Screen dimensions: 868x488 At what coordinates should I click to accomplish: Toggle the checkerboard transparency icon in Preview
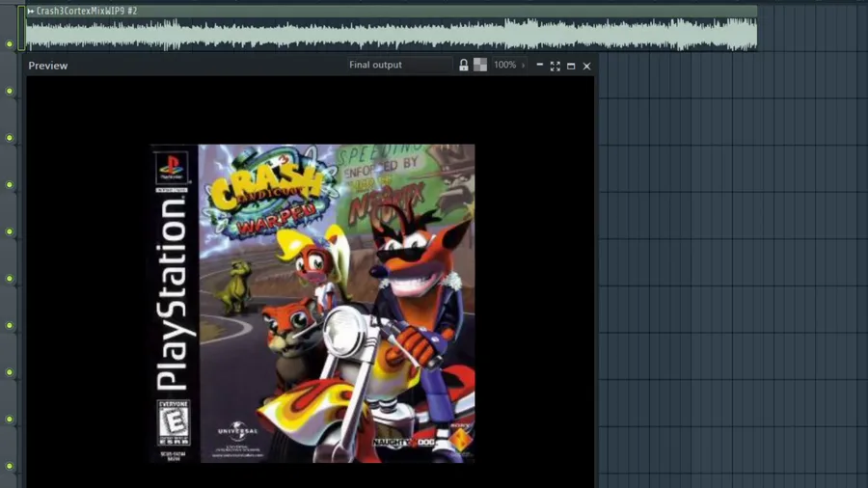480,66
